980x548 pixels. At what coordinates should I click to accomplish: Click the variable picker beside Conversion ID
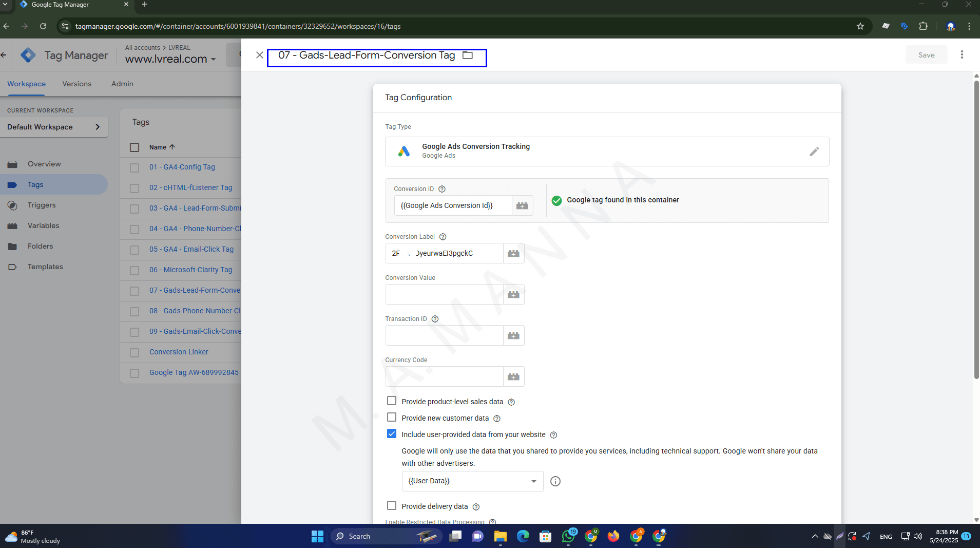(522, 205)
